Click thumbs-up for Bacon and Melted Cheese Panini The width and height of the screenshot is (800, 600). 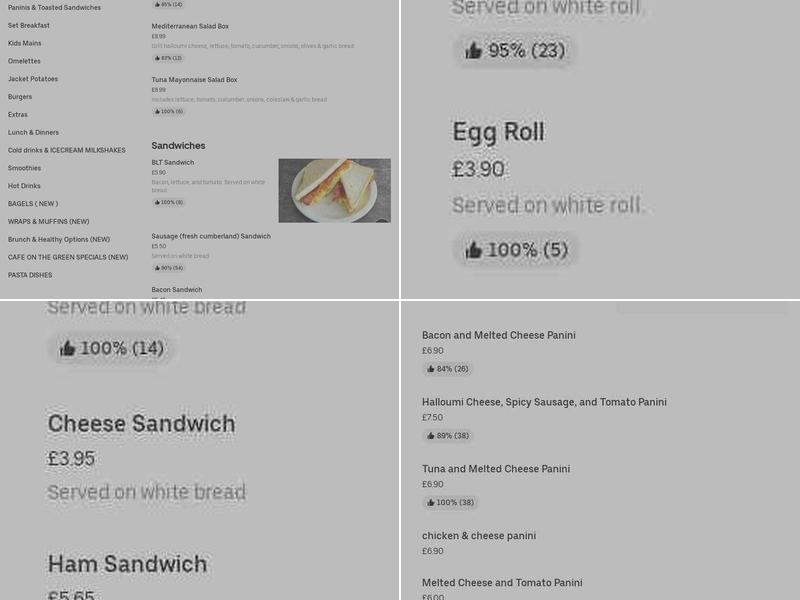coord(447,369)
